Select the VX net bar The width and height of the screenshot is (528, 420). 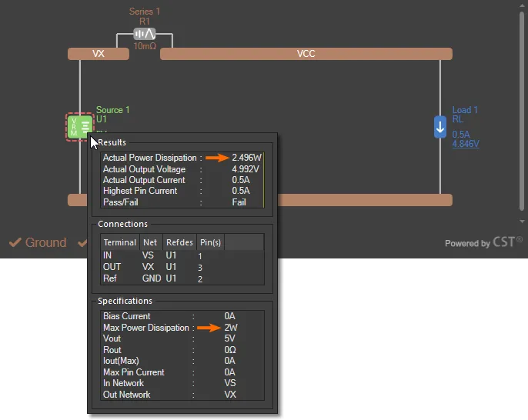pyautogui.click(x=99, y=54)
